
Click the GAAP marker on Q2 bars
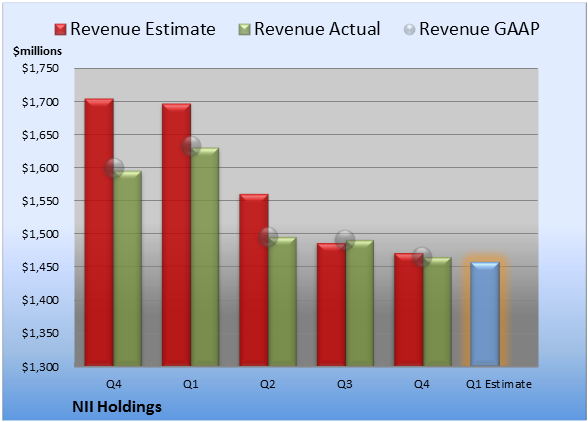(268, 237)
